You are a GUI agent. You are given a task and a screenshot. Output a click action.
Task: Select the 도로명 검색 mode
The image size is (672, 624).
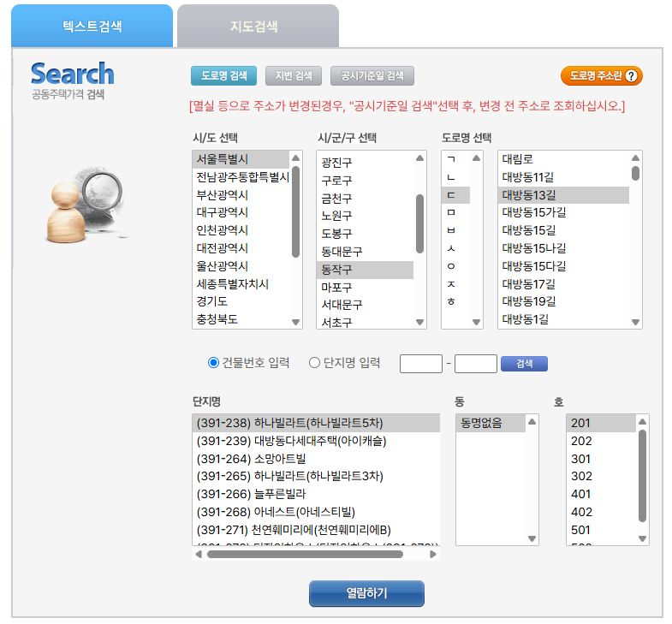223,76
